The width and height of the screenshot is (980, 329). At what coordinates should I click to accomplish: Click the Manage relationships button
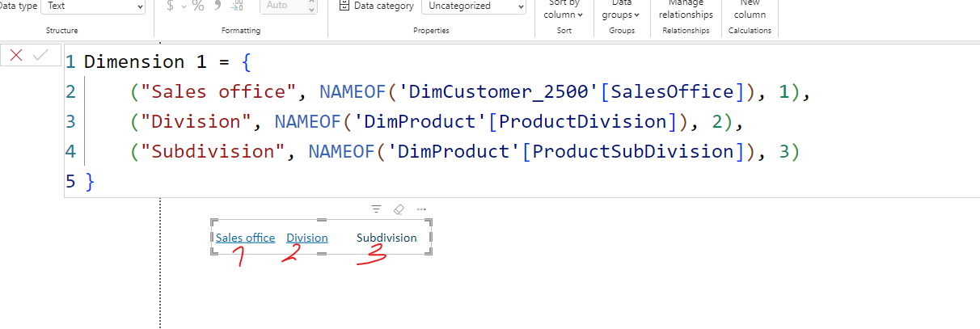[x=686, y=9]
